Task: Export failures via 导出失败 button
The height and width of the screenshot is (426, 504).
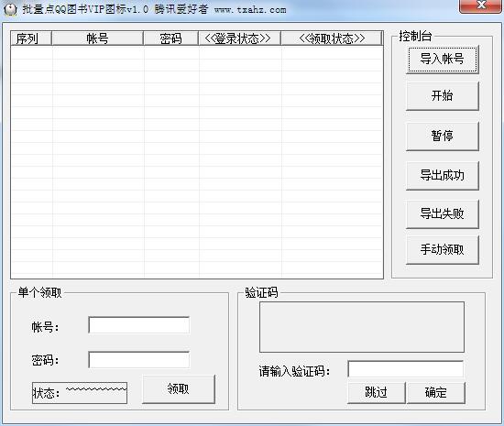Action: (x=443, y=214)
